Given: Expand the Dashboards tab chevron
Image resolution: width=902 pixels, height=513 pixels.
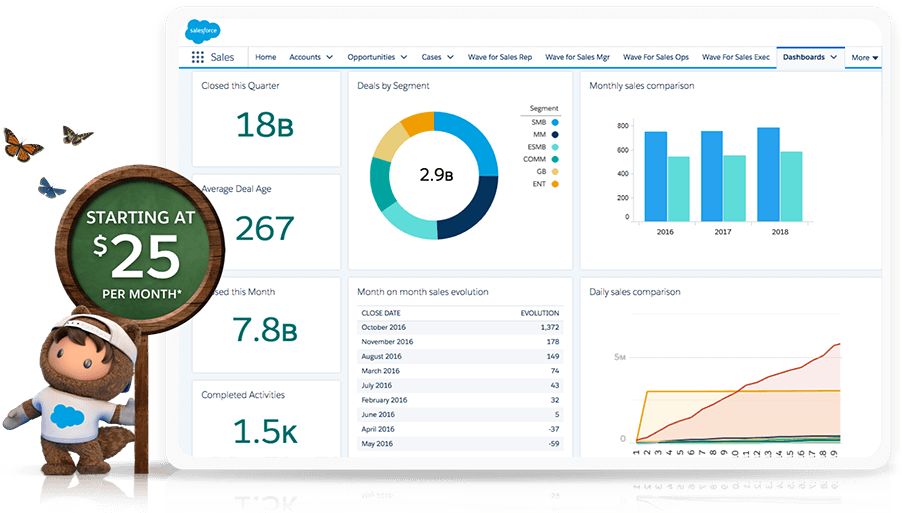Looking at the screenshot, I should [x=834, y=57].
